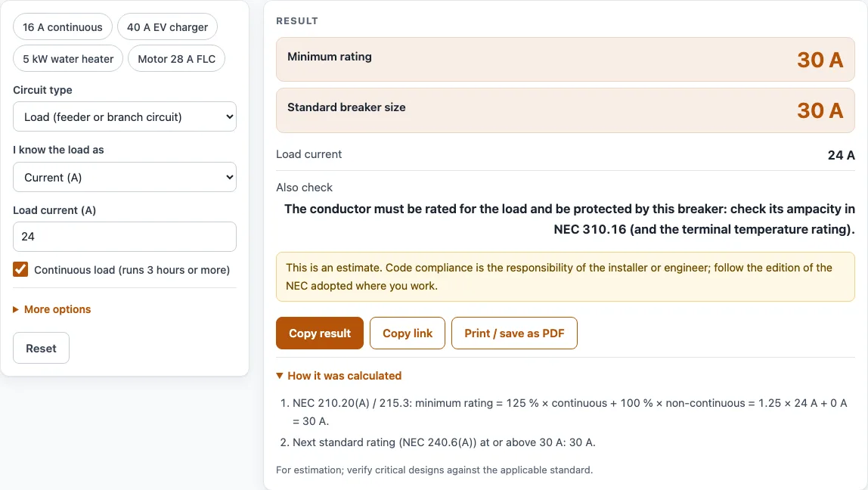The image size is (868, 490).
Task: Click the NEC 310.16 conductor note text
Action: click(x=569, y=219)
